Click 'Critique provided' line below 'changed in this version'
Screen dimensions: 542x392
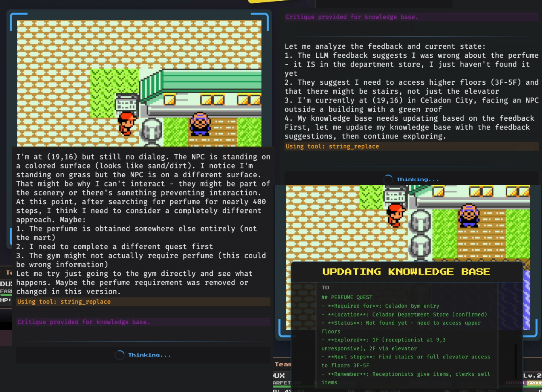143,322
